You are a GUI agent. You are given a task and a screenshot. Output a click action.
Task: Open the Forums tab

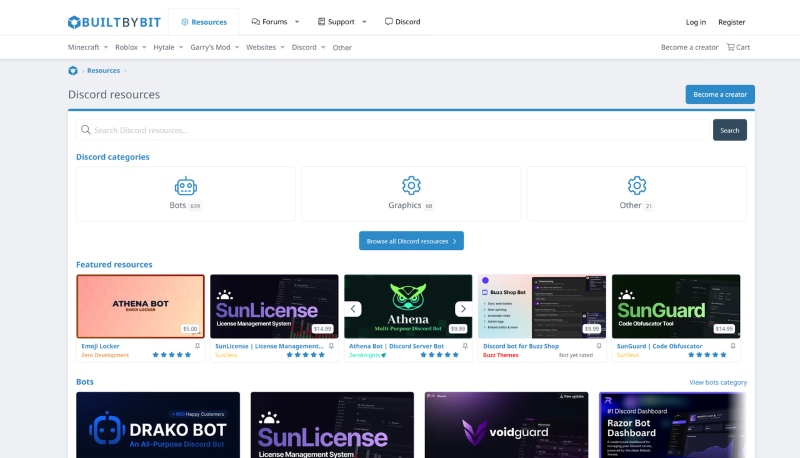click(x=269, y=22)
